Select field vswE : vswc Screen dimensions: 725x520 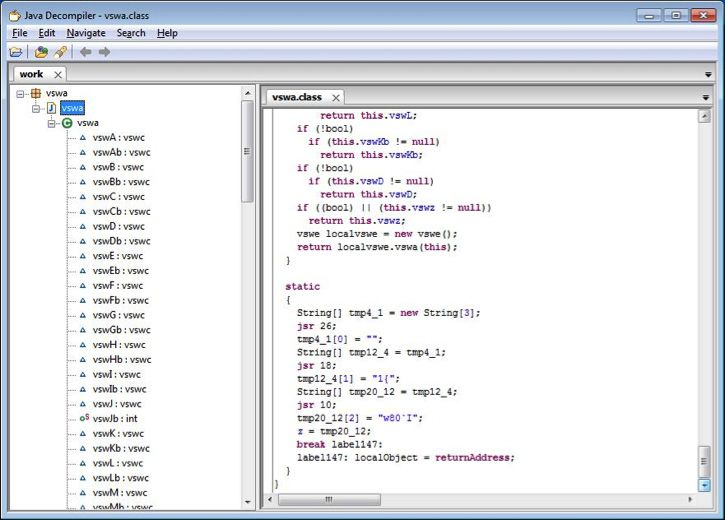[x=118, y=256]
